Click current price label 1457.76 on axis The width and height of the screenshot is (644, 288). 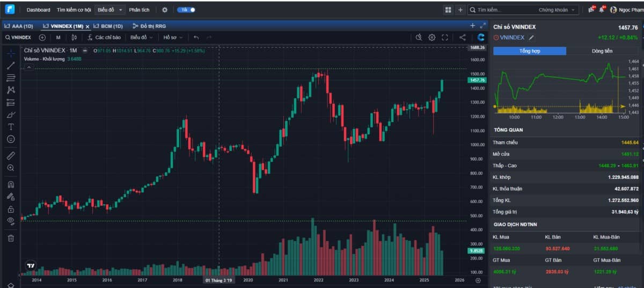[477, 80]
